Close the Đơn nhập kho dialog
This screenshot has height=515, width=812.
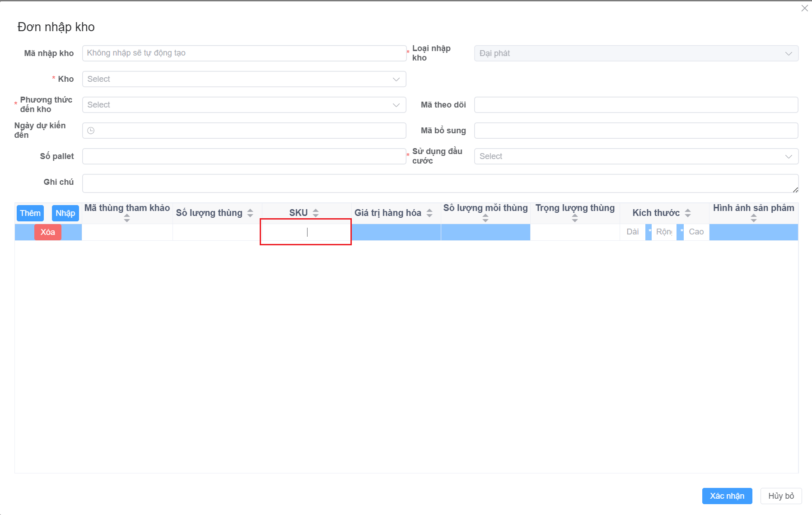pyautogui.click(x=804, y=8)
